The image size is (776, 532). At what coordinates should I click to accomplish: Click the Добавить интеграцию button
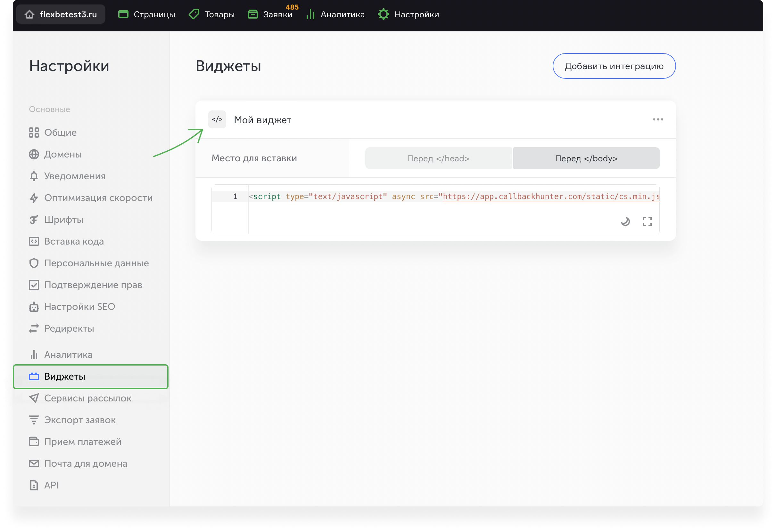pyautogui.click(x=614, y=66)
